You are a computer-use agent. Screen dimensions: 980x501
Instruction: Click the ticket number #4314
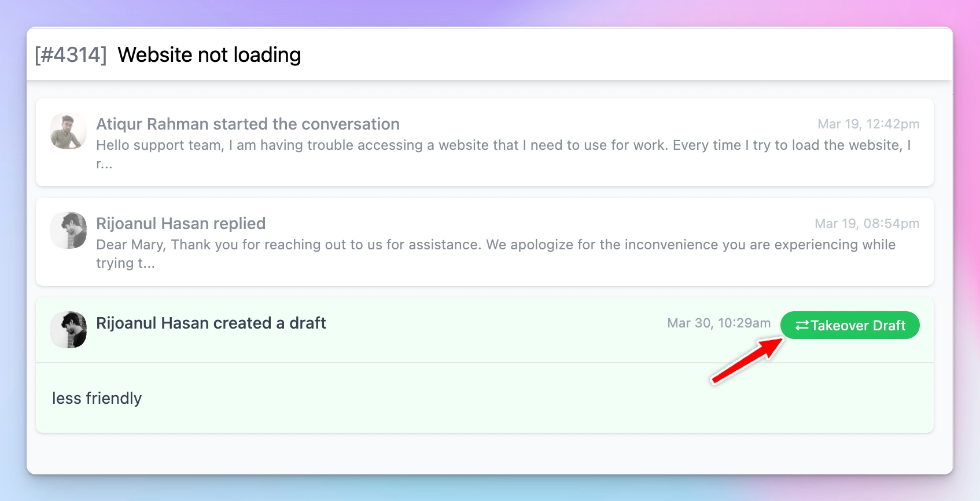71,55
